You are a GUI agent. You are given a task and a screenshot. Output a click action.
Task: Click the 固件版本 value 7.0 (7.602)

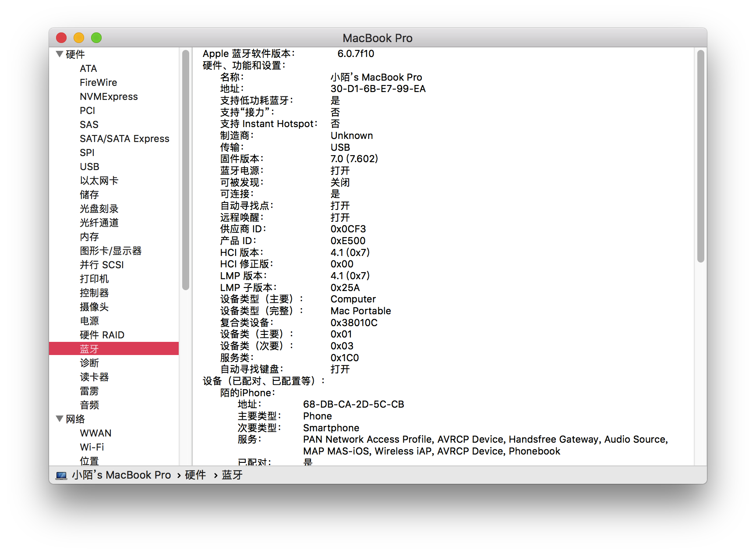point(354,159)
